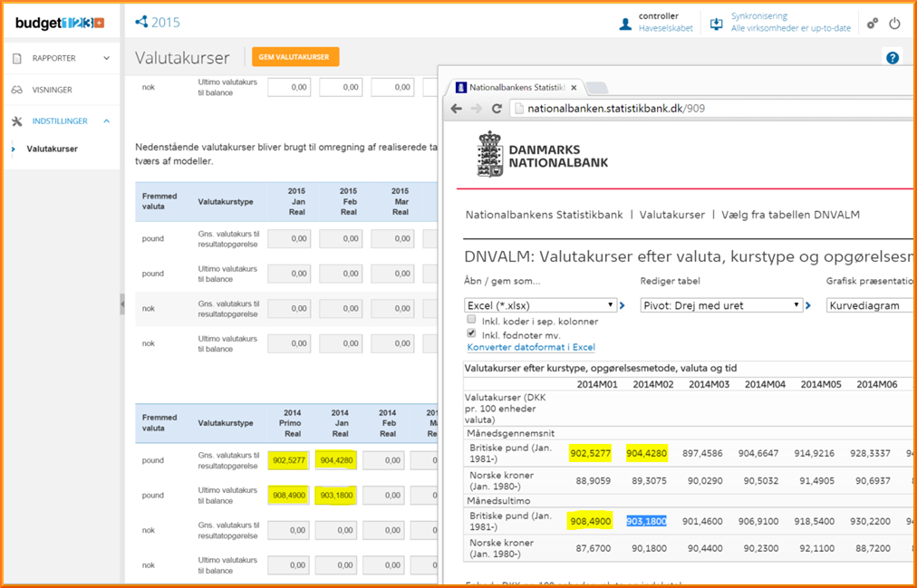Click the budget123 logo

[x=60, y=23]
